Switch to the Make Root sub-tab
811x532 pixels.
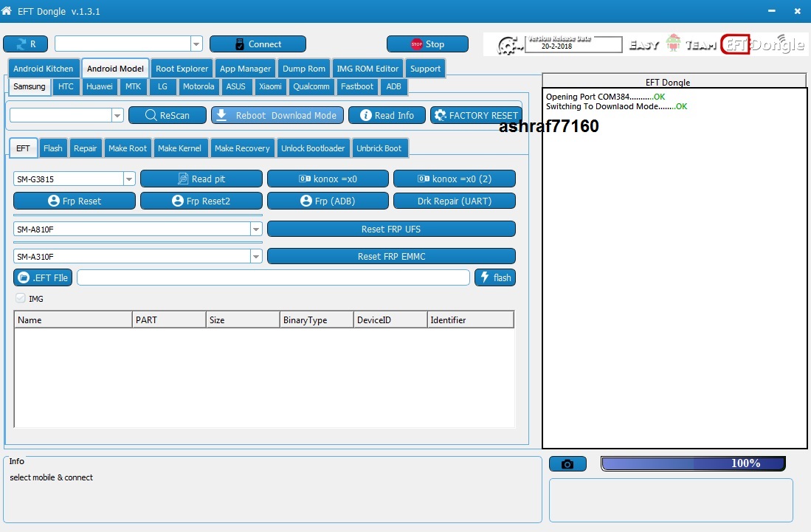tap(128, 148)
